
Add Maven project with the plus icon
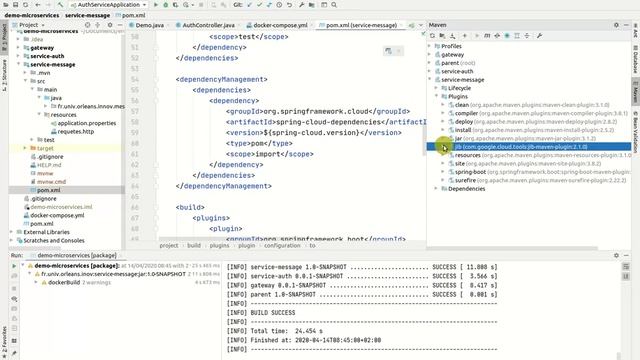[464, 36]
